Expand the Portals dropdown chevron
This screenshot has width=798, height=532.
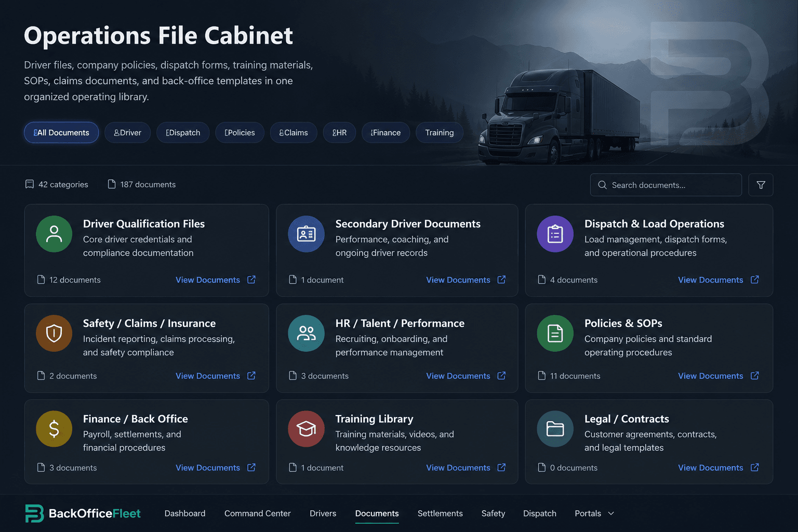[x=611, y=513]
